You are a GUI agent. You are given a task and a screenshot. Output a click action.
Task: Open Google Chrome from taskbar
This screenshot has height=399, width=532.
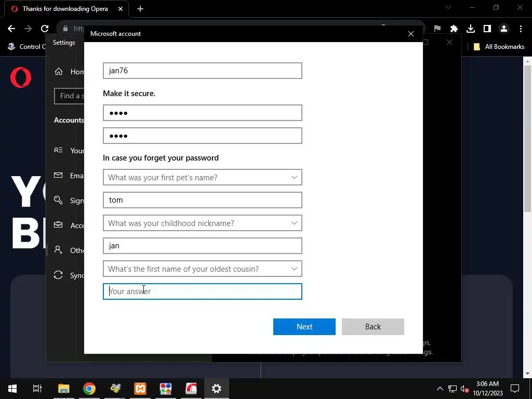click(89, 389)
